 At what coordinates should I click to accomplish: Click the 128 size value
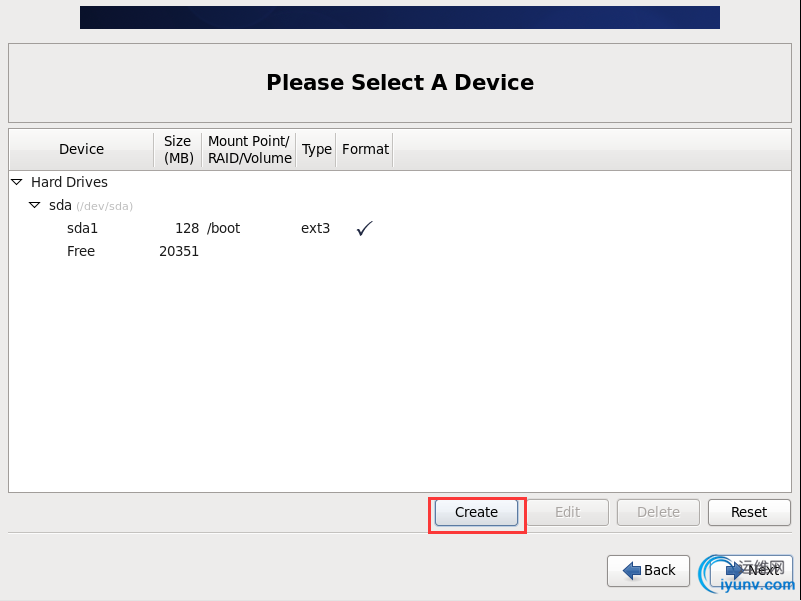coord(187,228)
